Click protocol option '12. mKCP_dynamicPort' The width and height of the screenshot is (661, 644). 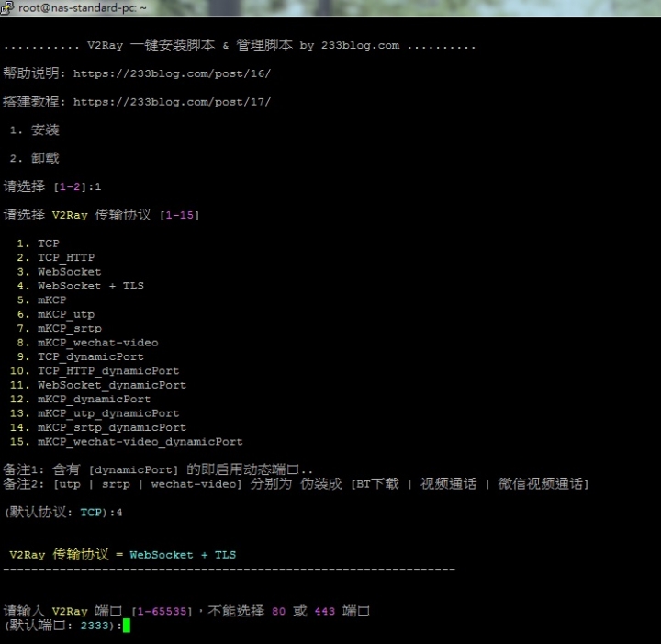[80, 399]
